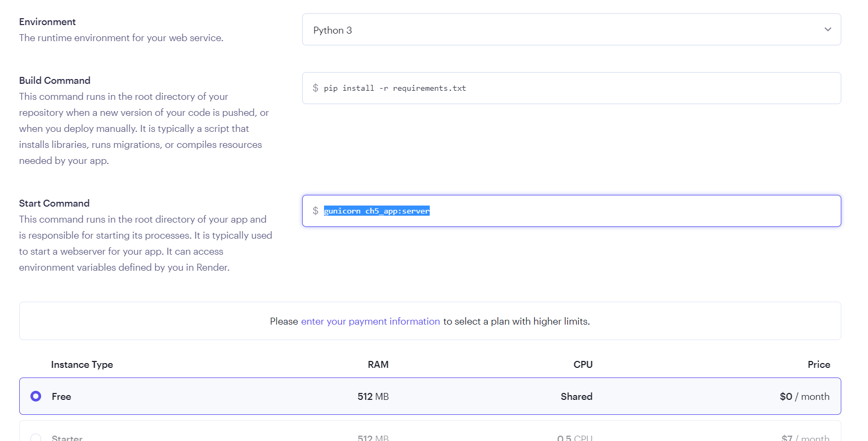Viewport: 868px width, 441px height.
Task: Select the Free instance type radio button
Action: click(x=36, y=396)
